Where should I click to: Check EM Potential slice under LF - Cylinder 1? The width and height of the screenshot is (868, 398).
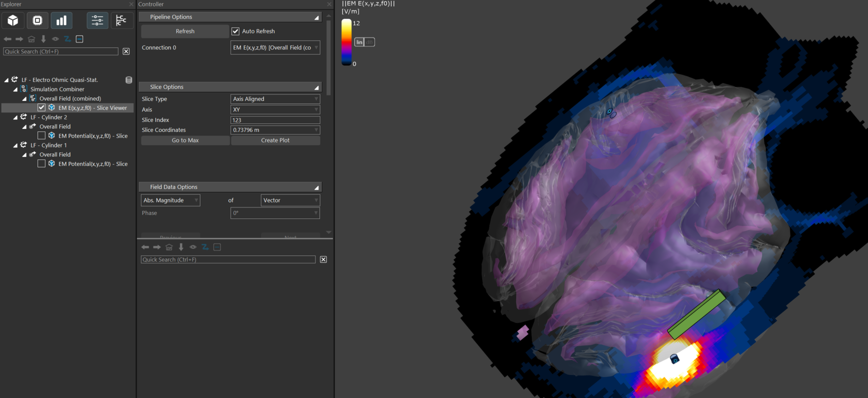tap(41, 163)
